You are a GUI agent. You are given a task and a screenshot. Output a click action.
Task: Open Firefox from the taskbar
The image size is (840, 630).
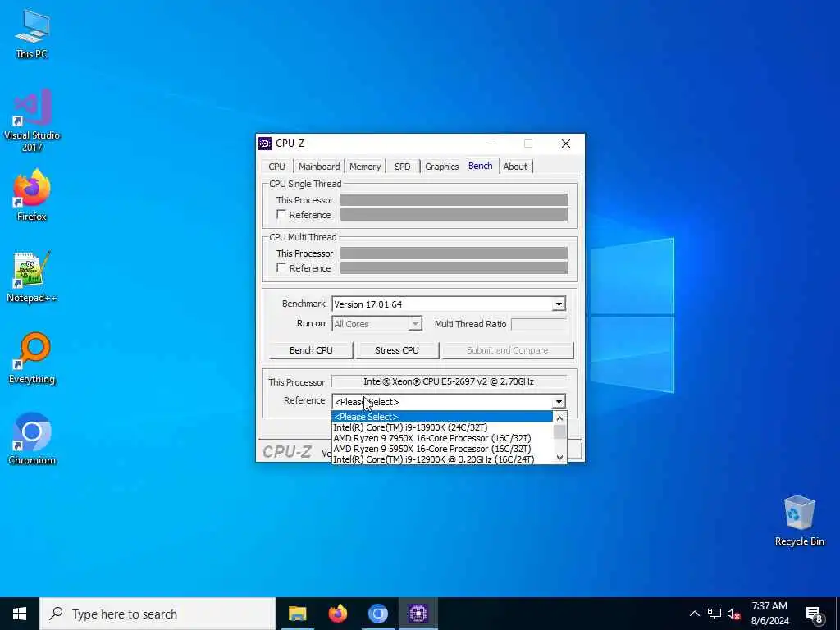click(x=337, y=614)
